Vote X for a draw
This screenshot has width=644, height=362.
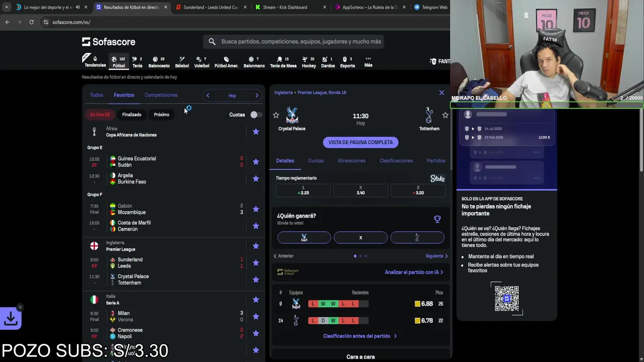tap(361, 237)
